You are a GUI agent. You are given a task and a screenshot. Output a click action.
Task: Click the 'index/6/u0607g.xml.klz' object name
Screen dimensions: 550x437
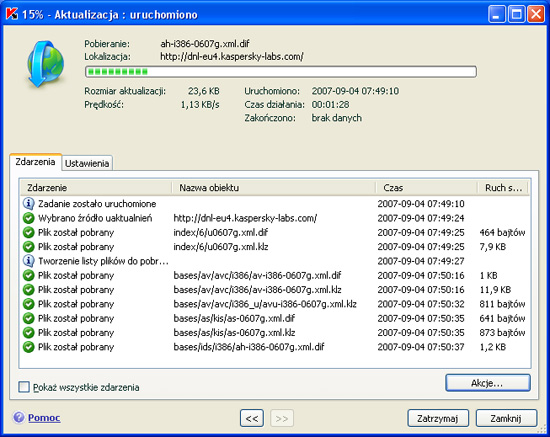(221, 247)
